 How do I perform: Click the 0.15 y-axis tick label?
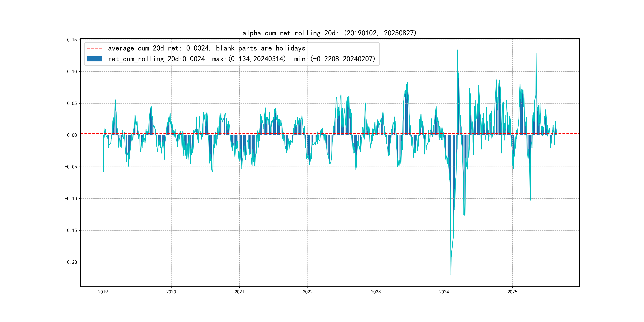coord(72,40)
